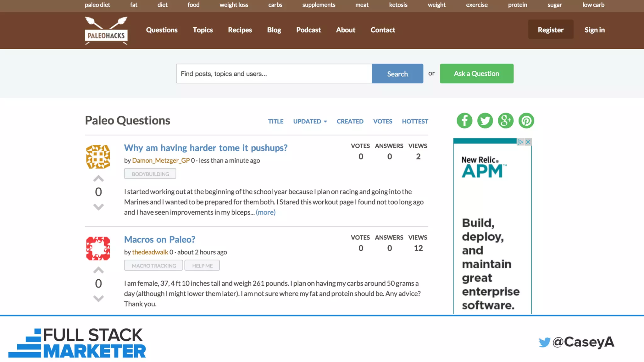Downvote the Macros on Paleo question
The image size is (644, 362).
point(98,298)
